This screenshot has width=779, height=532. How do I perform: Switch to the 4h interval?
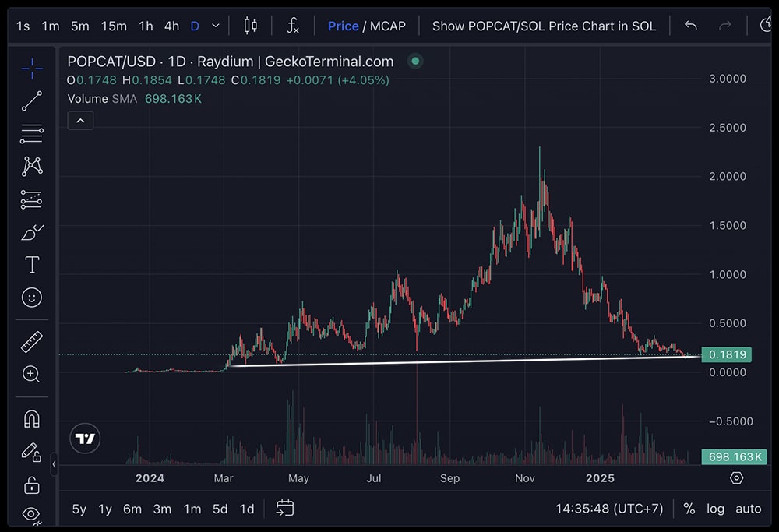tap(172, 26)
